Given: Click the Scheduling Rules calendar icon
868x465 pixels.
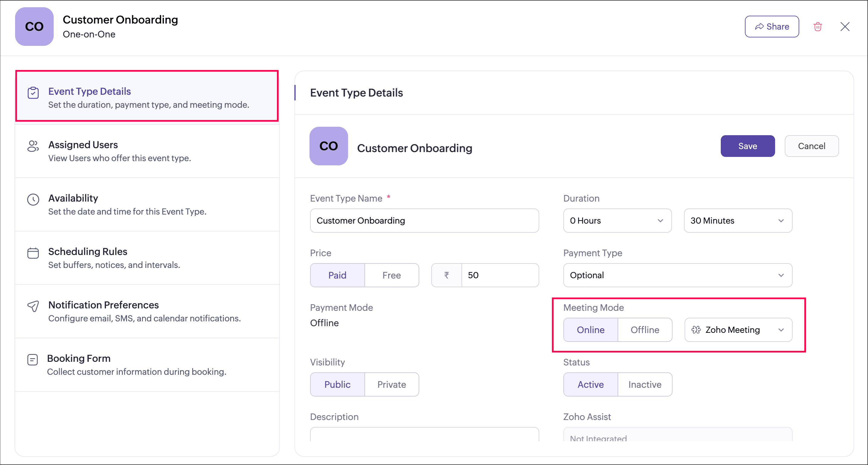Looking at the screenshot, I should pyautogui.click(x=33, y=253).
